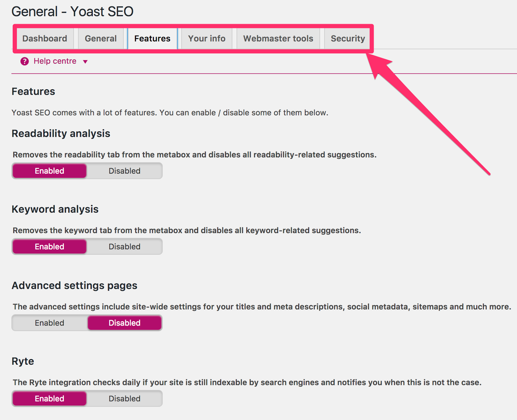The width and height of the screenshot is (517, 420).
Task: Set Ryte integration to Enabled
Action: 49,398
